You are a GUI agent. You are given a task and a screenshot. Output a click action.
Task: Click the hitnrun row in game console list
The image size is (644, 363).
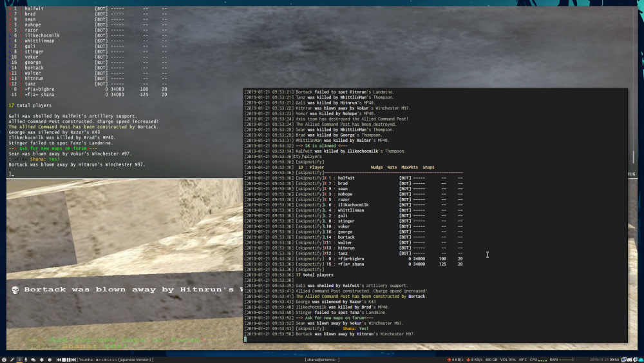point(88,79)
